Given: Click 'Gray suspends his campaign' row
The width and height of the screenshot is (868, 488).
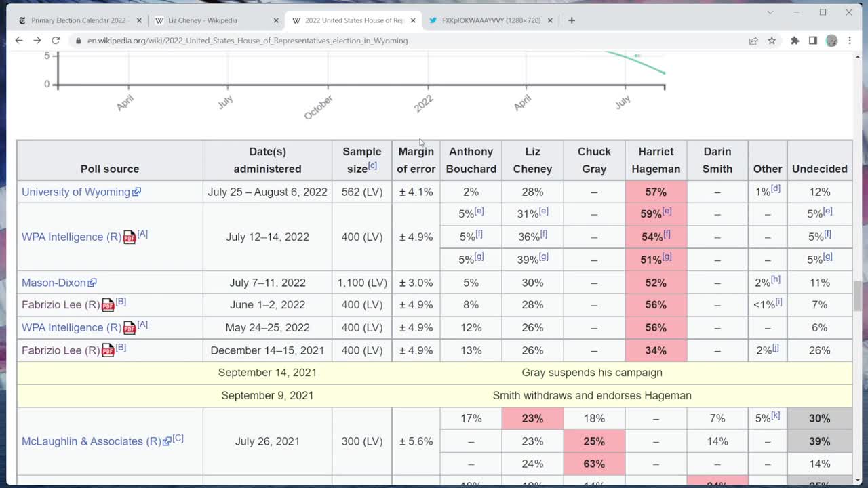Looking at the screenshot, I should coord(435,373).
